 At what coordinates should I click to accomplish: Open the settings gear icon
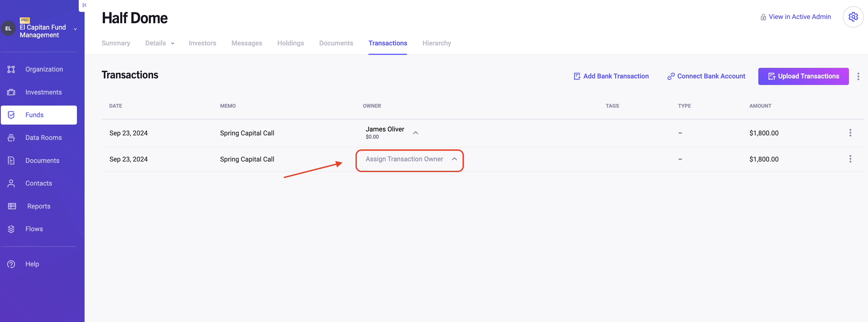pos(853,16)
